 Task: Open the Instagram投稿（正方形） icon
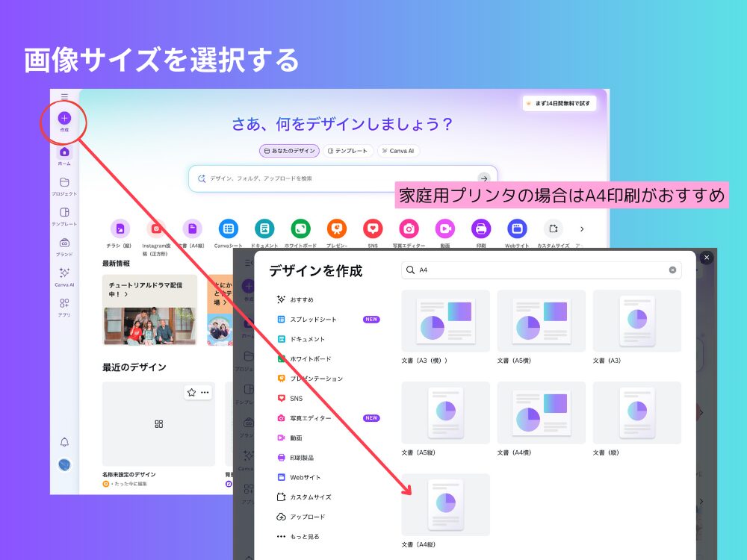point(156,228)
